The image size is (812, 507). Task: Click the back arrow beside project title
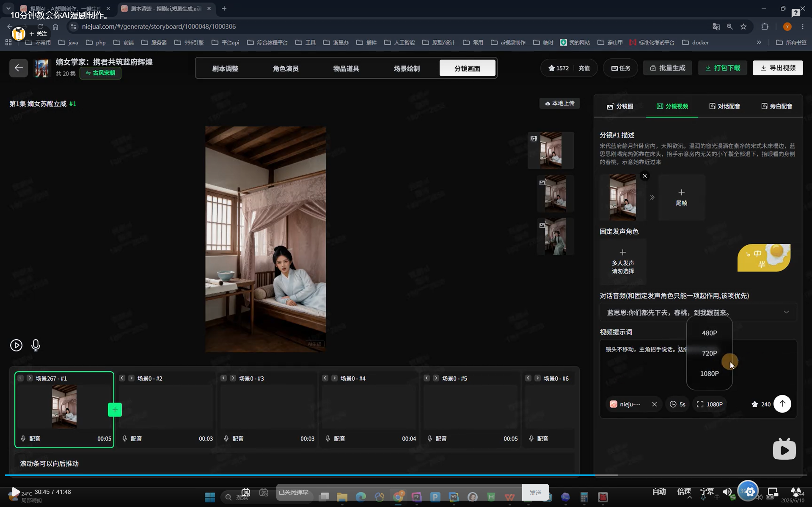(19, 68)
